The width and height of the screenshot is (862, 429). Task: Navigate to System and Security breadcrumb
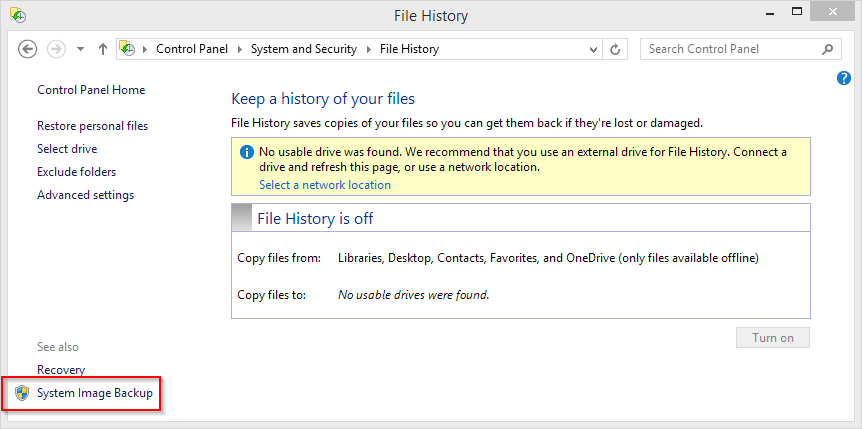304,49
